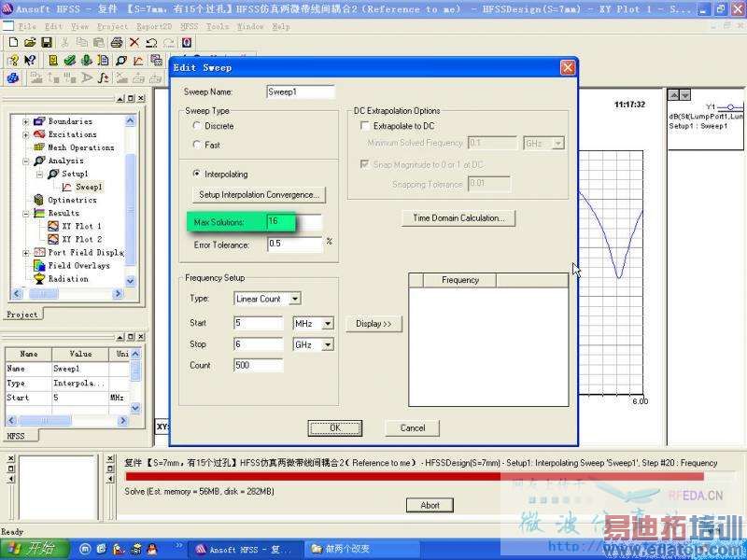The height and width of the screenshot is (560, 747).
Task: Collapse the Setup1 tree node
Action: tap(39, 175)
